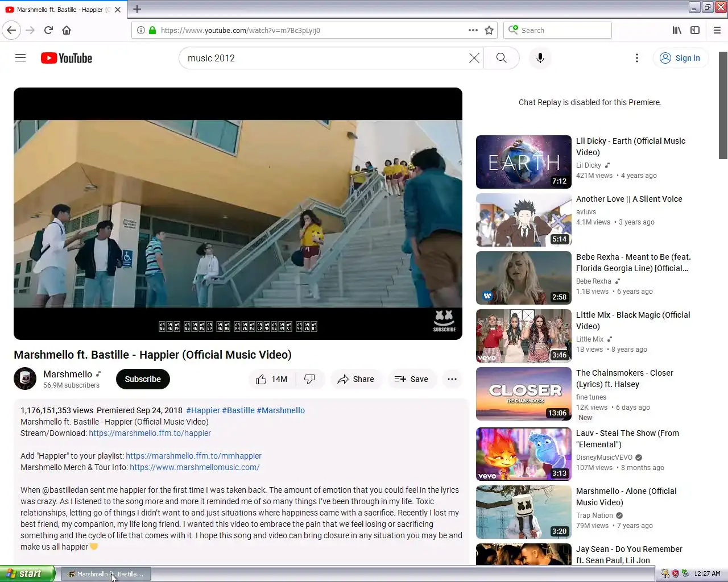Bookmark this page with star icon
The width and height of the screenshot is (728, 582).
[489, 30]
